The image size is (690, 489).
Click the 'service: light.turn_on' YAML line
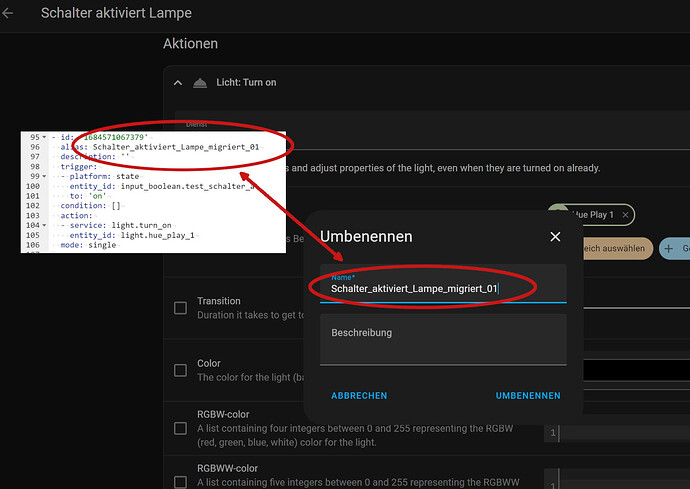point(116,225)
